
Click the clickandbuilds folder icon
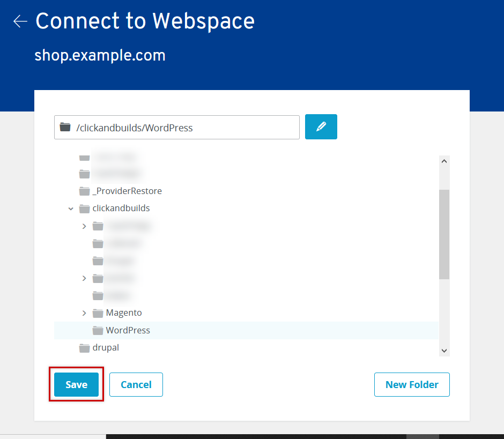coord(84,209)
